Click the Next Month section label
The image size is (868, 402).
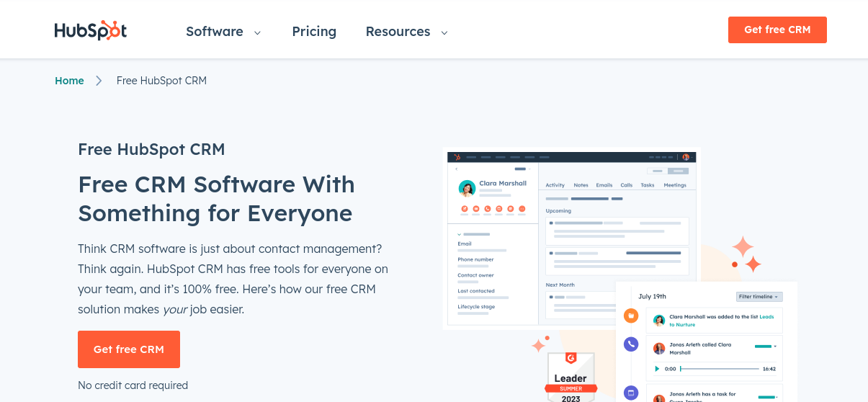[560, 285]
